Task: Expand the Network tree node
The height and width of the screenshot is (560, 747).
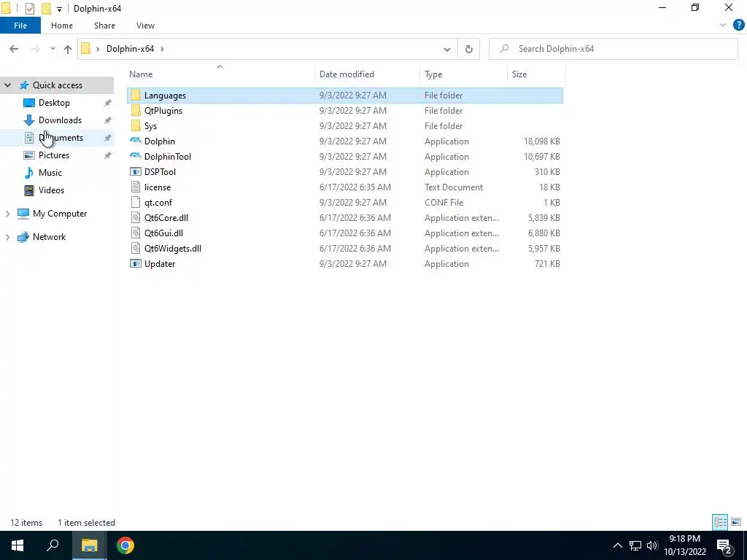Action: coord(7,237)
